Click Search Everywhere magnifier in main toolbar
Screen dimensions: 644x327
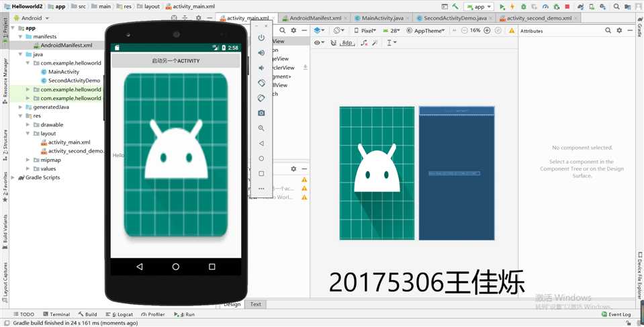click(616, 7)
